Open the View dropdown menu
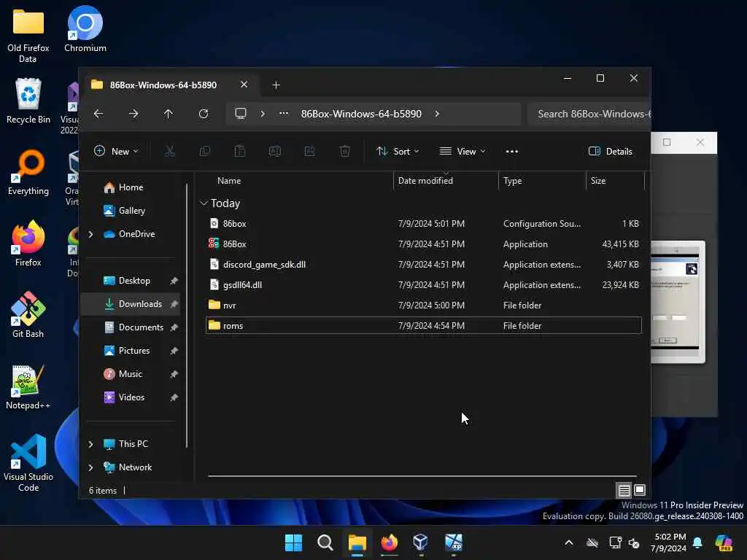Image resolution: width=747 pixels, height=560 pixels. [x=462, y=152]
